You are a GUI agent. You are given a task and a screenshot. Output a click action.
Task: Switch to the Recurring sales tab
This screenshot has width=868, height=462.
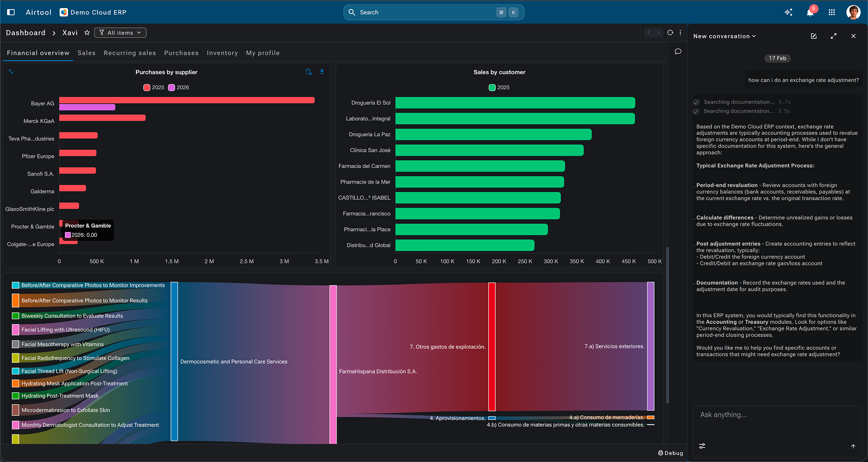tap(130, 53)
